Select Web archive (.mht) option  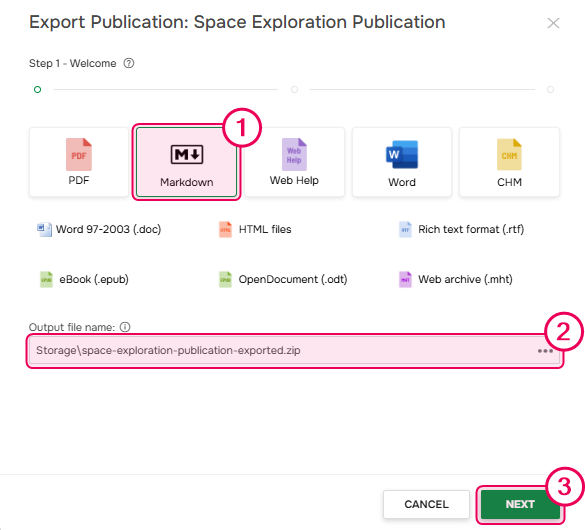pos(456,279)
